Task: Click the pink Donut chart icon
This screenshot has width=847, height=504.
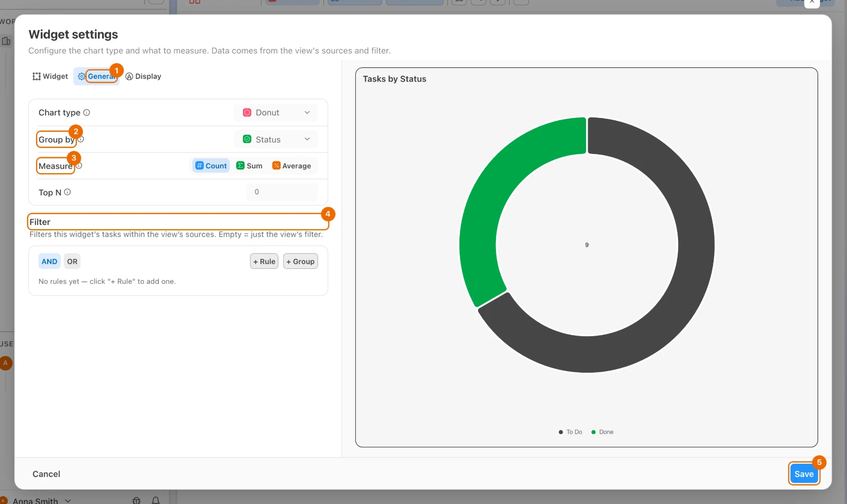Action: 247,113
